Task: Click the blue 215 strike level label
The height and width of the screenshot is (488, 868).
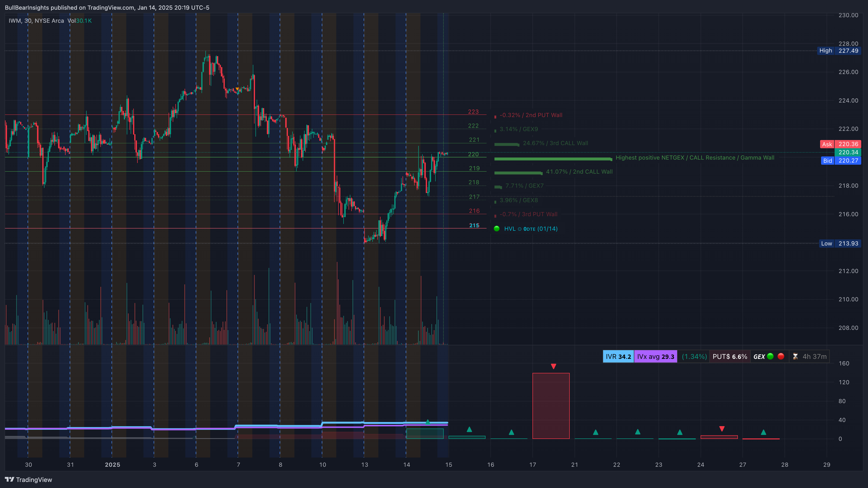Action: [x=474, y=225]
